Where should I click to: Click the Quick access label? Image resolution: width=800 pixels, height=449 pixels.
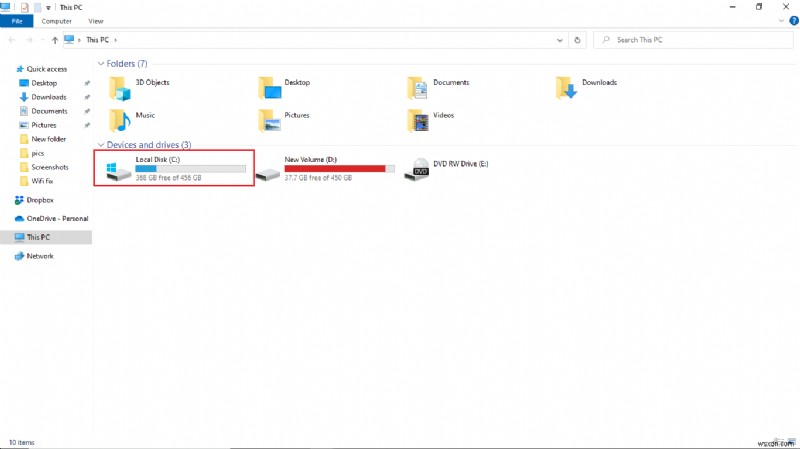(x=46, y=69)
